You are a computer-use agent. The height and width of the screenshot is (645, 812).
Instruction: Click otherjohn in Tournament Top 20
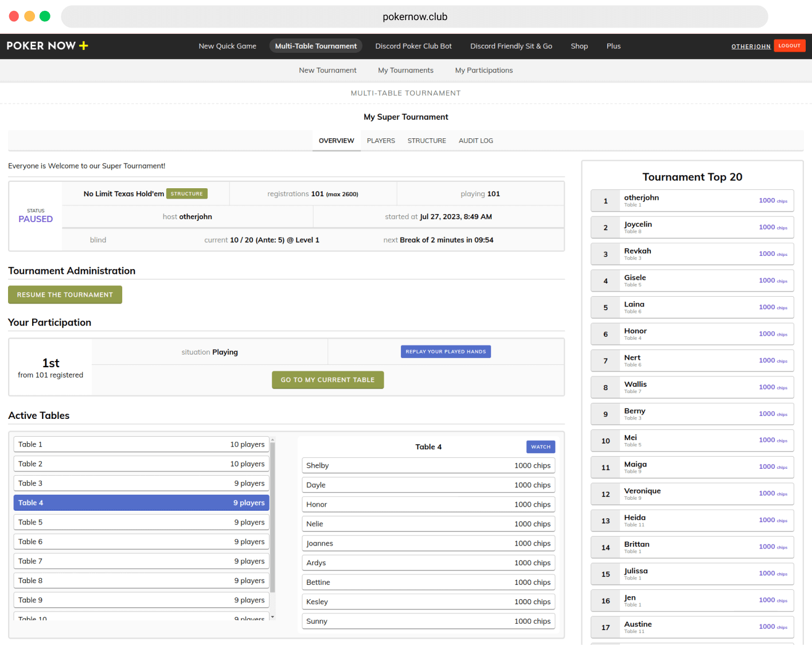[x=692, y=201]
